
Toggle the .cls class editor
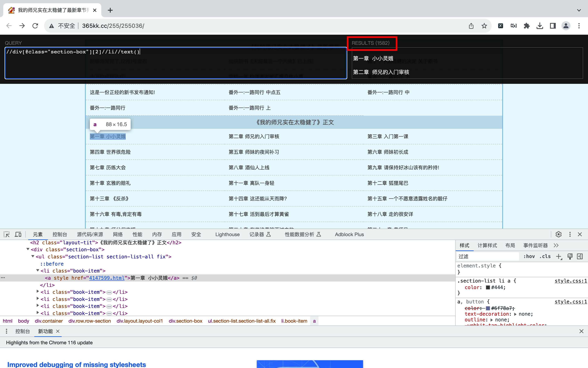pos(545,256)
